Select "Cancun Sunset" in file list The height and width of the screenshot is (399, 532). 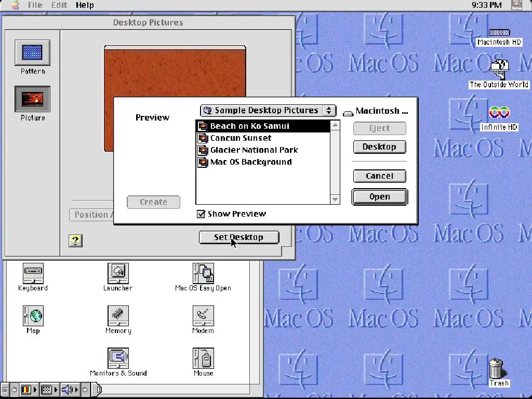point(263,138)
